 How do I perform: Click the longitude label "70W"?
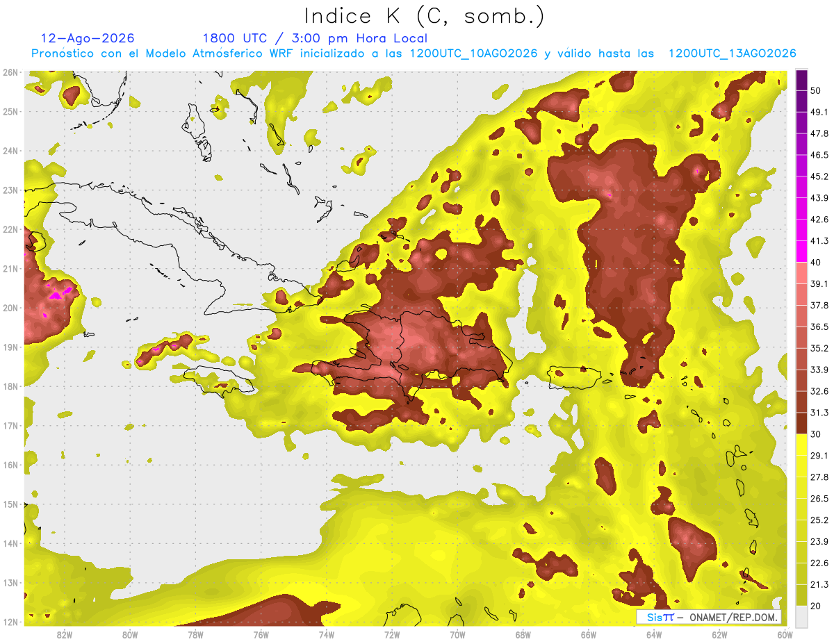[457, 634]
